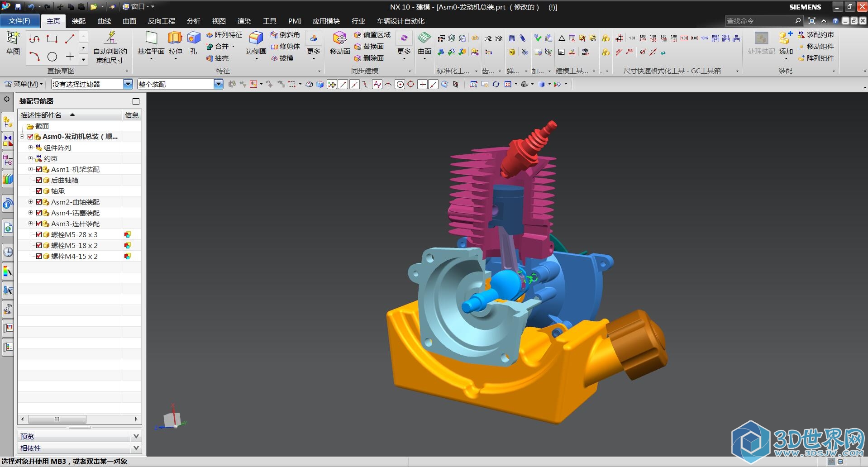Click the Datum Plane (基准平面) icon

click(x=151, y=38)
